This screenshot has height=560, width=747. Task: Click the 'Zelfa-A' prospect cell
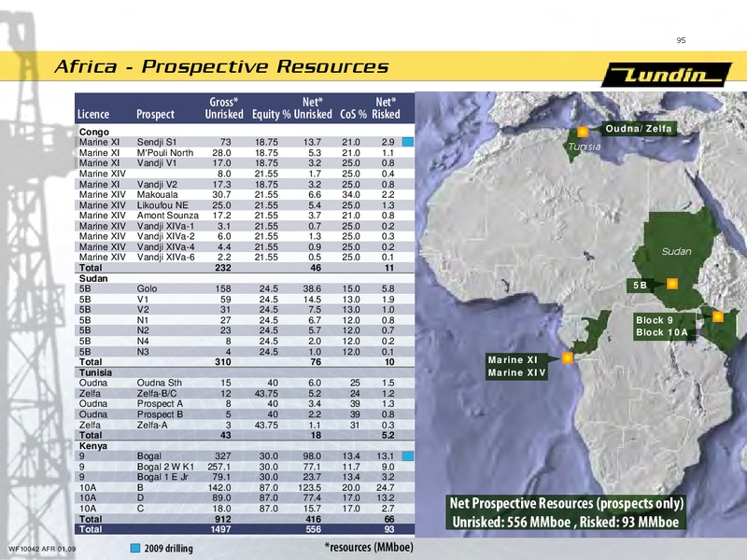152,425
